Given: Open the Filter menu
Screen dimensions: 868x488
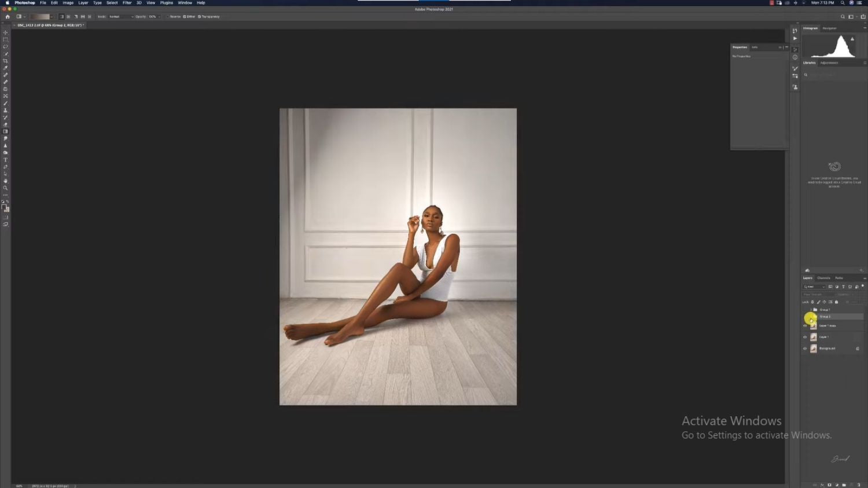Looking at the screenshot, I should [127, 2].
